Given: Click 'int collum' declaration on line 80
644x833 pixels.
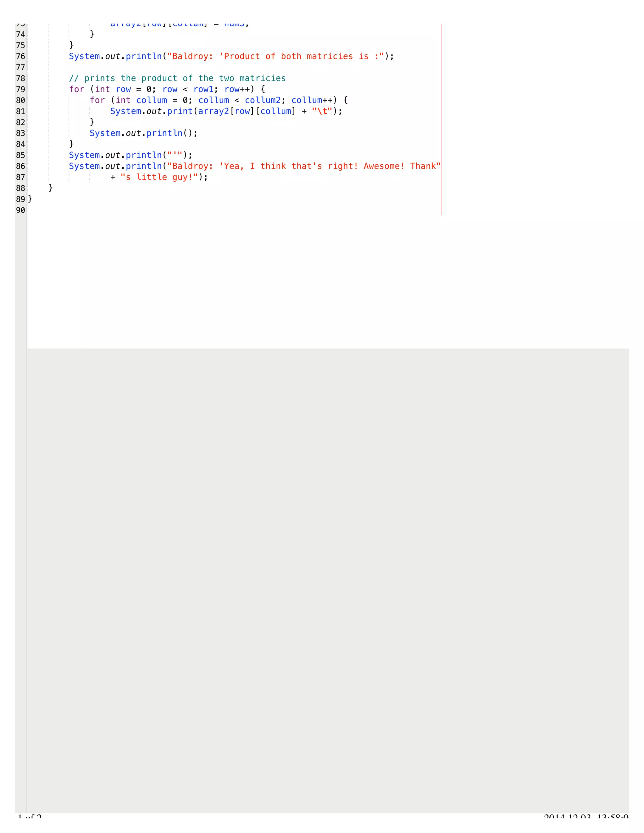Looking at the screenshot, I should point(141,100).
